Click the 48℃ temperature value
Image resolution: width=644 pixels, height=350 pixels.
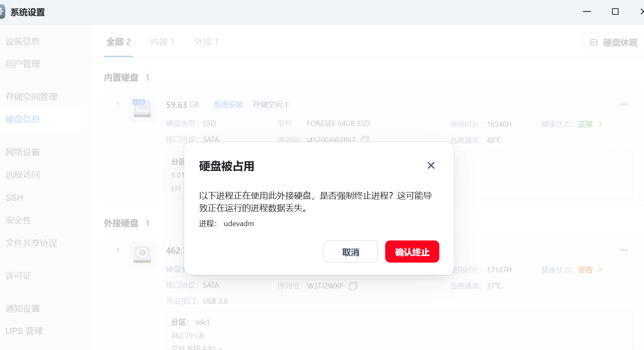point(494,140)
